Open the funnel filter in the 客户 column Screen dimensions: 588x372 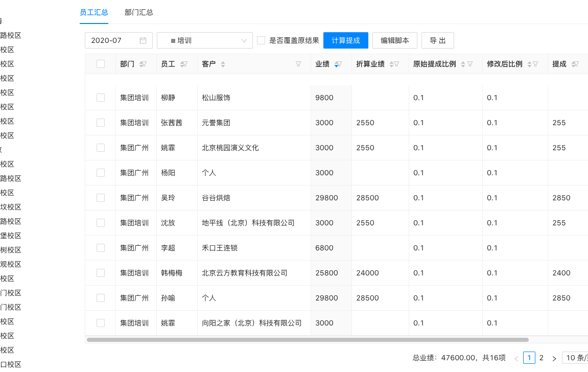(298, 64)
